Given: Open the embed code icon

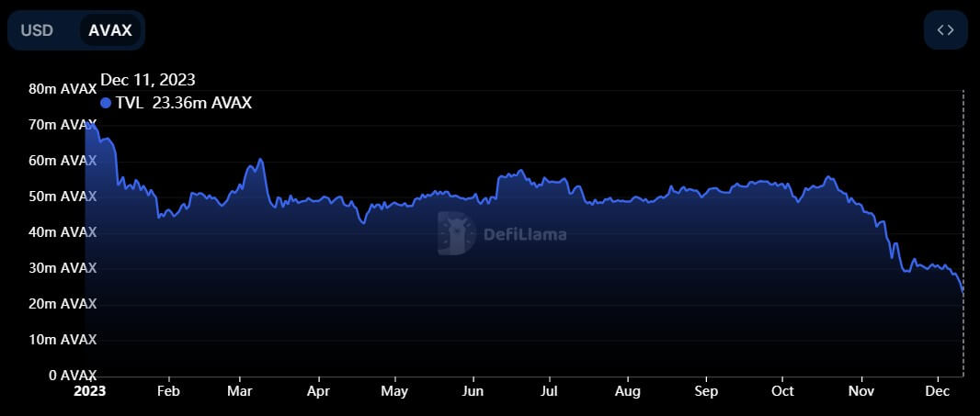Looking at the screenshot, I should point(945,30).
